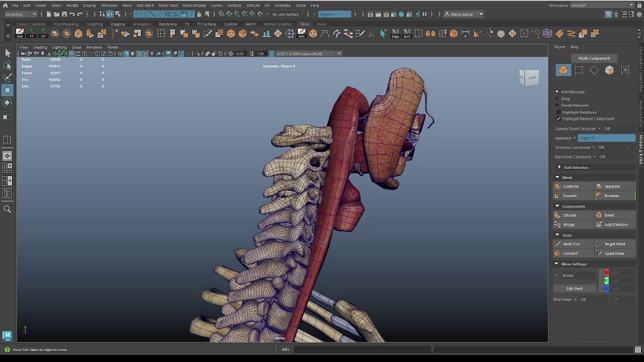The image size is (644, 362).
Task: Open the Mesh Tools menu
Action: 168,5
